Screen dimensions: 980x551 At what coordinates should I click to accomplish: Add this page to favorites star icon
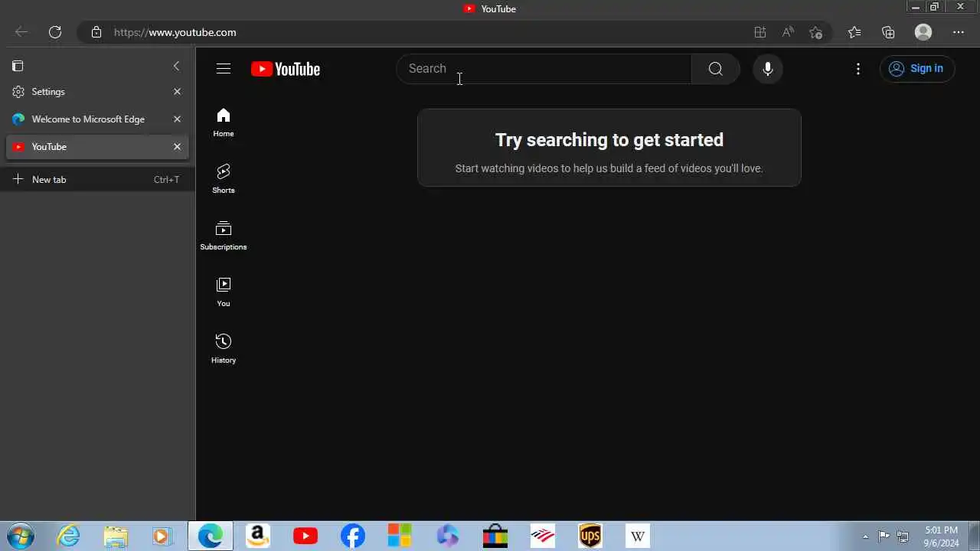coord(815,32)
